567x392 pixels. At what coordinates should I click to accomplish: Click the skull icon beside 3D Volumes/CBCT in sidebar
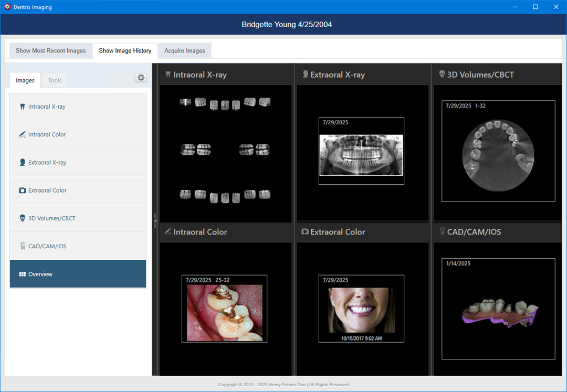(23, 218)
